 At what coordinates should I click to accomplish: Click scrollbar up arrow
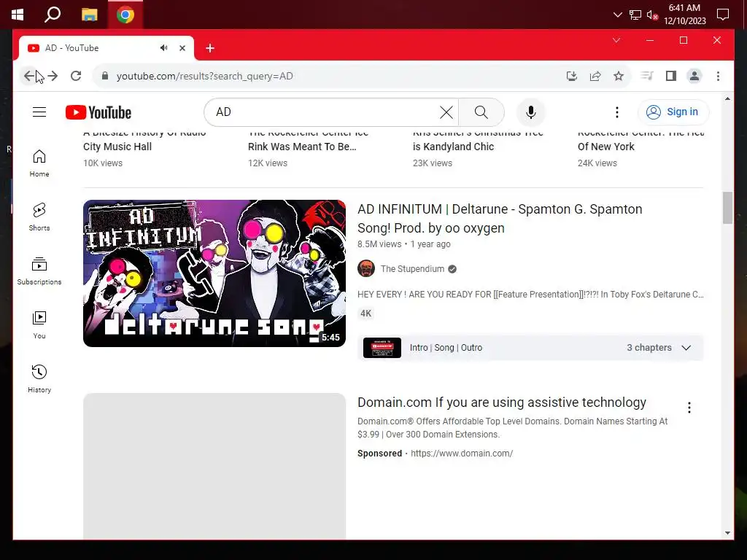tap(727, 98)
